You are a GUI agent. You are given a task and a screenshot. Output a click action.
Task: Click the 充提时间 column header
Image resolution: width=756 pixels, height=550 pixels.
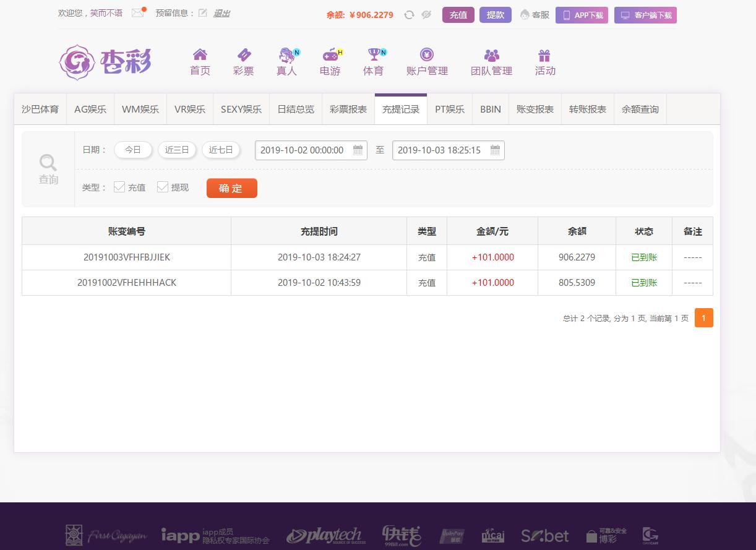(319, 231)
